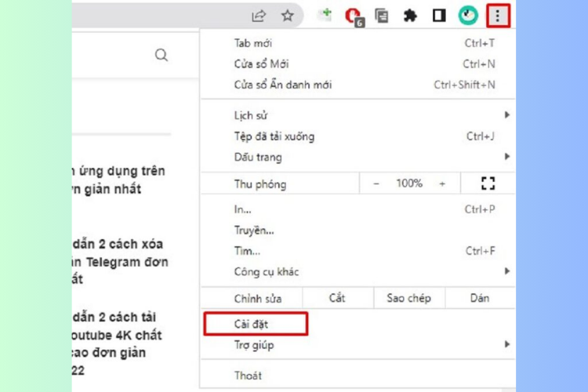Expand the Công cụ khác submenu
The width and height of the screenshot is (588, 392).
click(x=358, y=271)
